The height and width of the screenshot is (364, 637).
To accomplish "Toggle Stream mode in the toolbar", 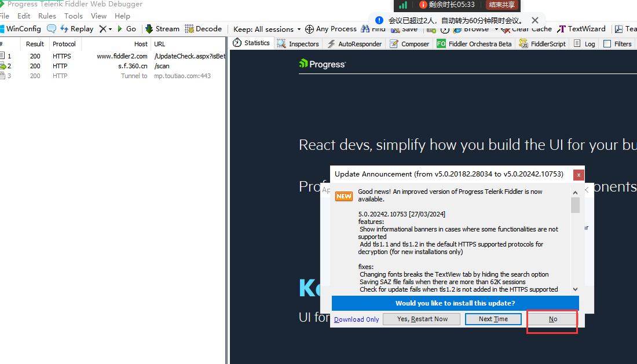I will (162, 29).
